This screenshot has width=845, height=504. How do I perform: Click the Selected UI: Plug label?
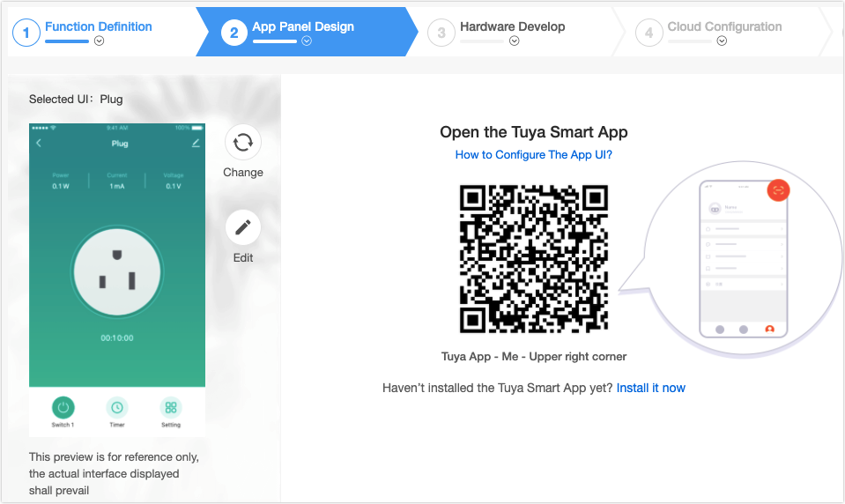76,100
